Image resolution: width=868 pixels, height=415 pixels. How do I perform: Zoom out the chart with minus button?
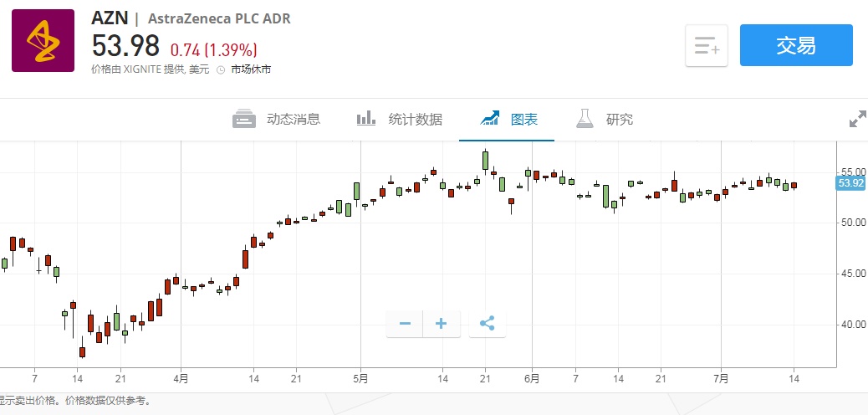pyautogui.click(x=405, y=324)
